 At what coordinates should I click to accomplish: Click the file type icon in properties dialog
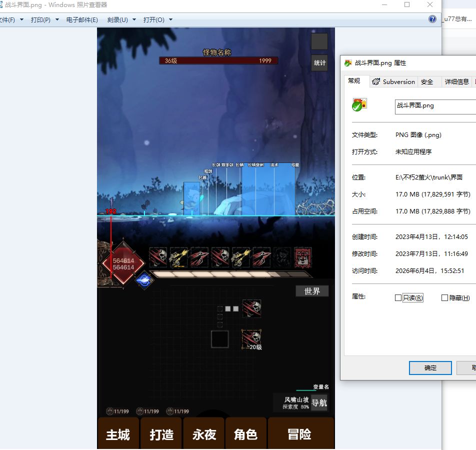point(359,105)
